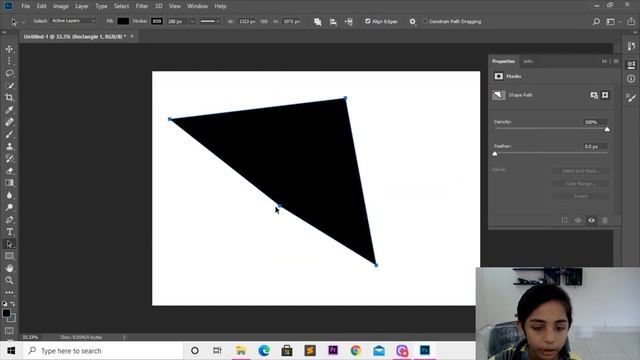Image resolution: width=640 pixels, height=360 pixels.
Task: Swap foreground and background colors
Action: point(13,304)
